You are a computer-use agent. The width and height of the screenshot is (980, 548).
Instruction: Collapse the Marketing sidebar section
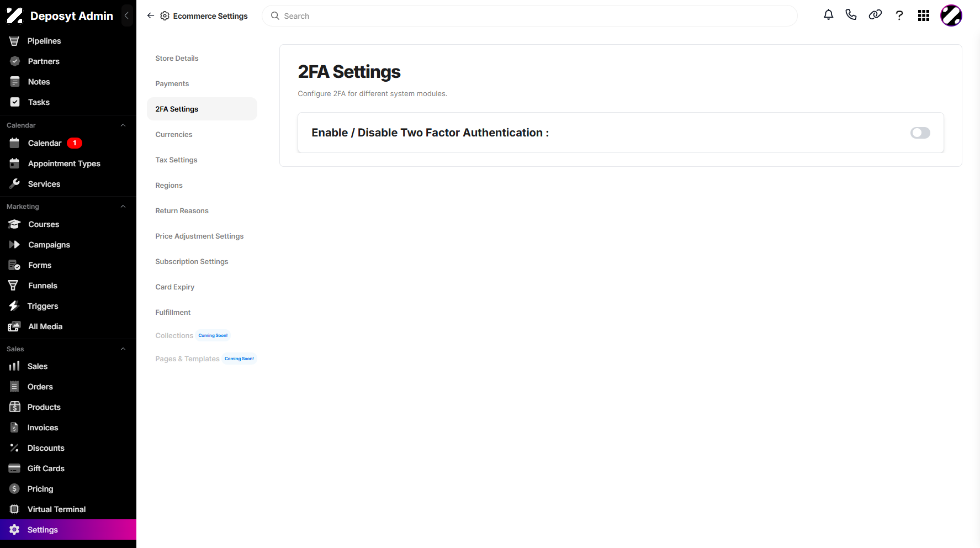coord(123,207)
